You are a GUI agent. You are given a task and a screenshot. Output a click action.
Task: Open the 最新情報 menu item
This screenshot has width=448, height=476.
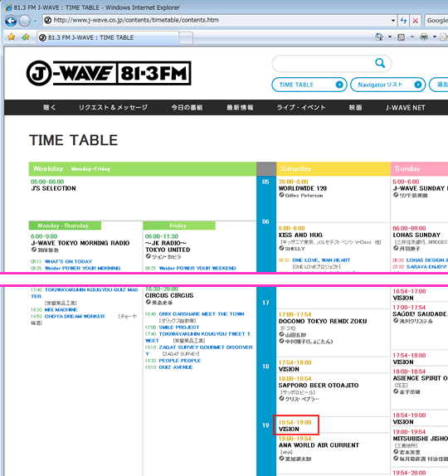[x=240, y=108]
